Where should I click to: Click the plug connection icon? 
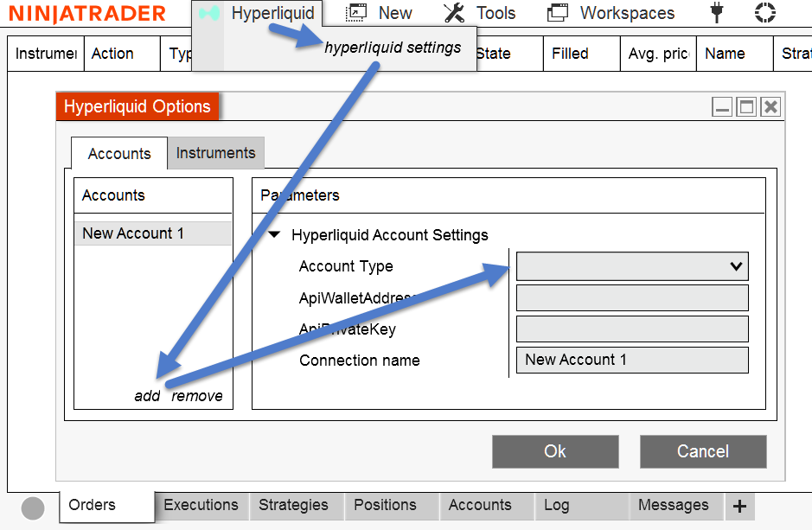pos(717,13)
